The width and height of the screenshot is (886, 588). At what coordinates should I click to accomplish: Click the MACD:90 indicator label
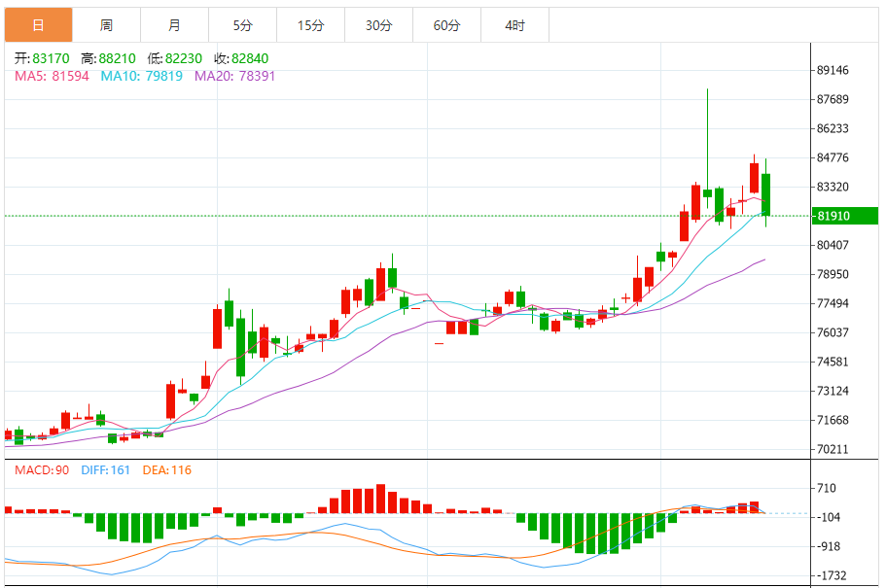click(x=42, y=470)
